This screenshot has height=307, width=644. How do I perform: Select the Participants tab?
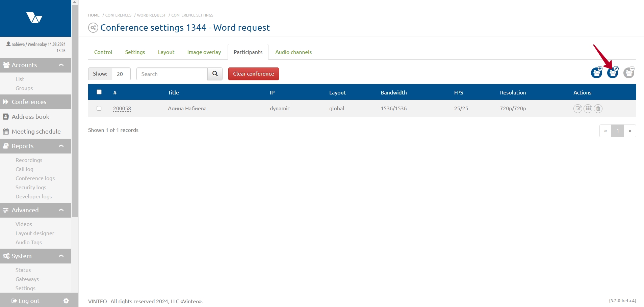pos(248,52)
